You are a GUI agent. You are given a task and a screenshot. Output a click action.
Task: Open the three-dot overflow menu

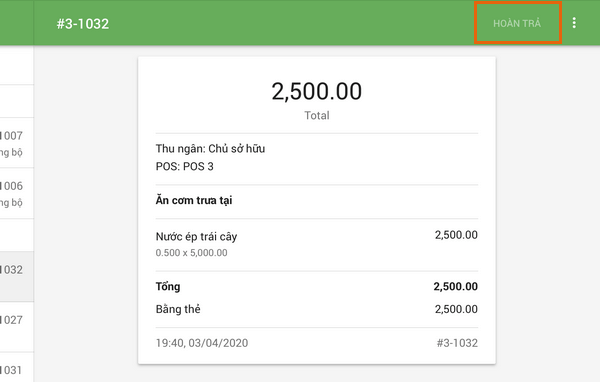574,23
